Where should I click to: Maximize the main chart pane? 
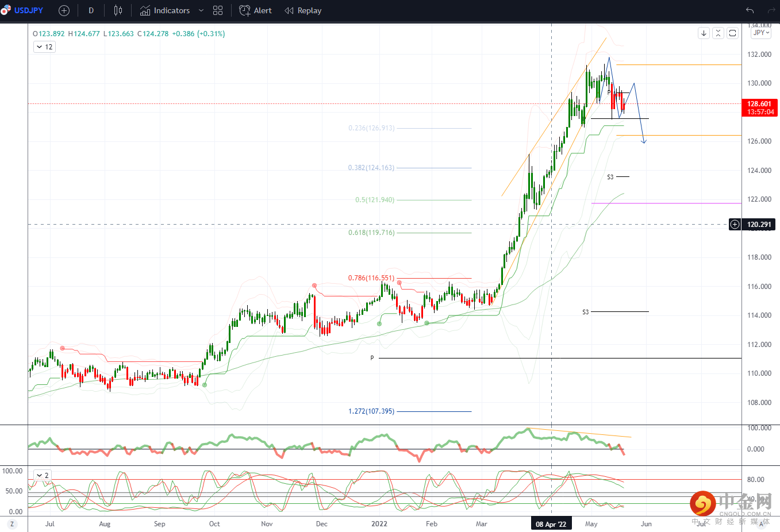(732, 33)
